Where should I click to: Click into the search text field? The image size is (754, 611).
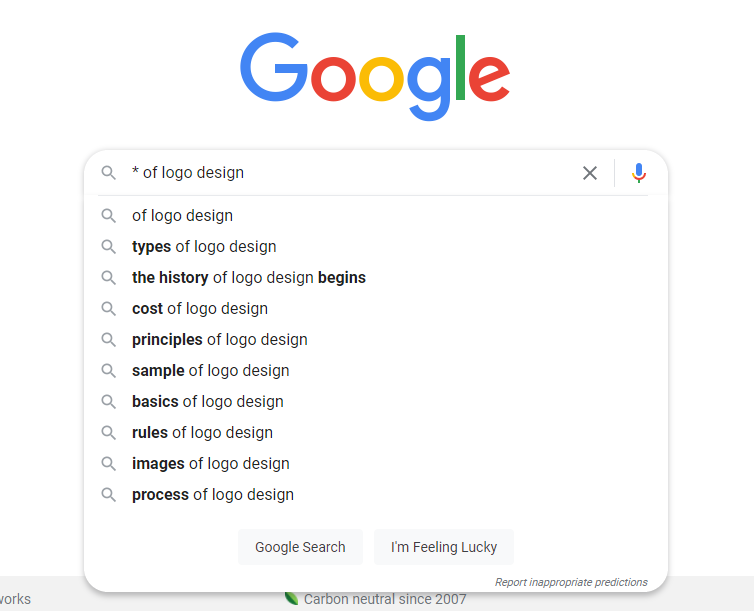[x=350, y=173]
